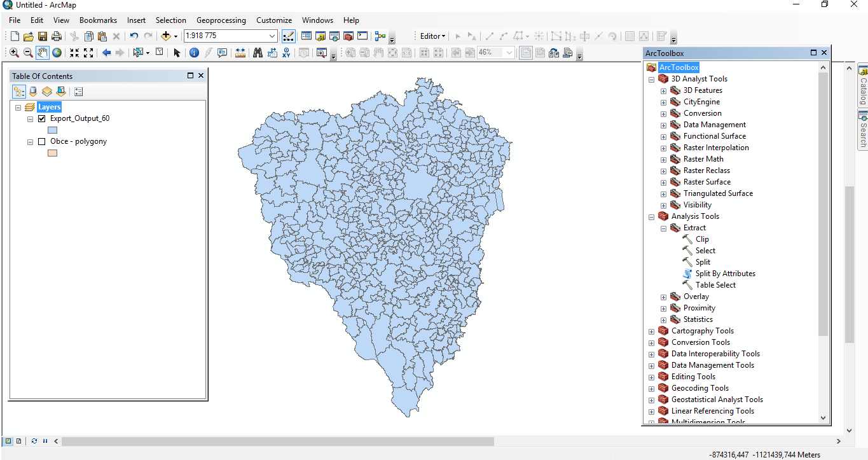Go back to previous extent
This screenshot has height=460, width=868.
(106, 53)
